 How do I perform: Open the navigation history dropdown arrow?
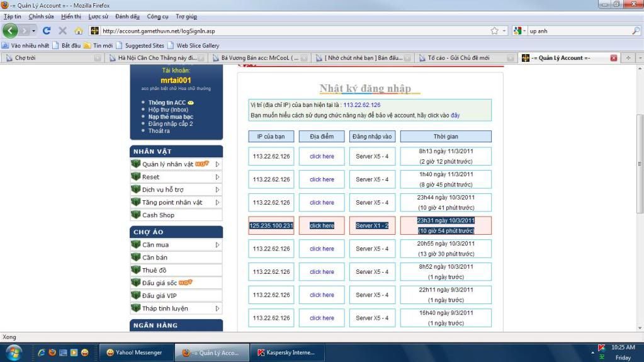point(33,31)
